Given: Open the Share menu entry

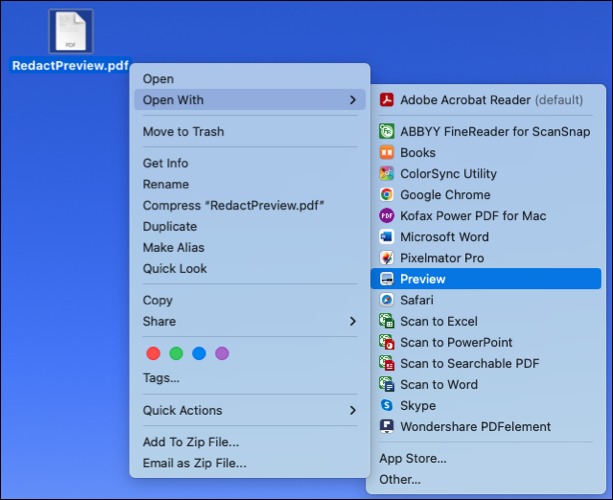Looking at the screenshot, I should [x=249, y=322].
